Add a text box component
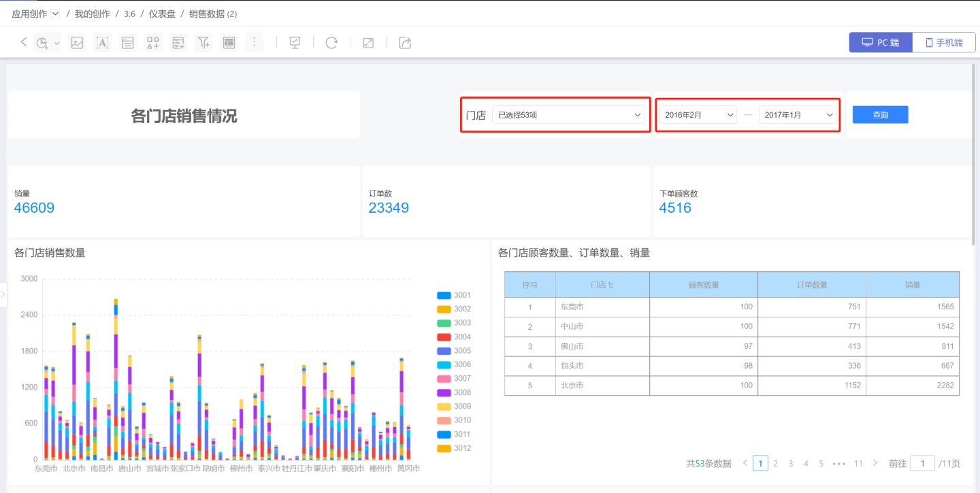 pyautogui.click(x=102, y=43)
